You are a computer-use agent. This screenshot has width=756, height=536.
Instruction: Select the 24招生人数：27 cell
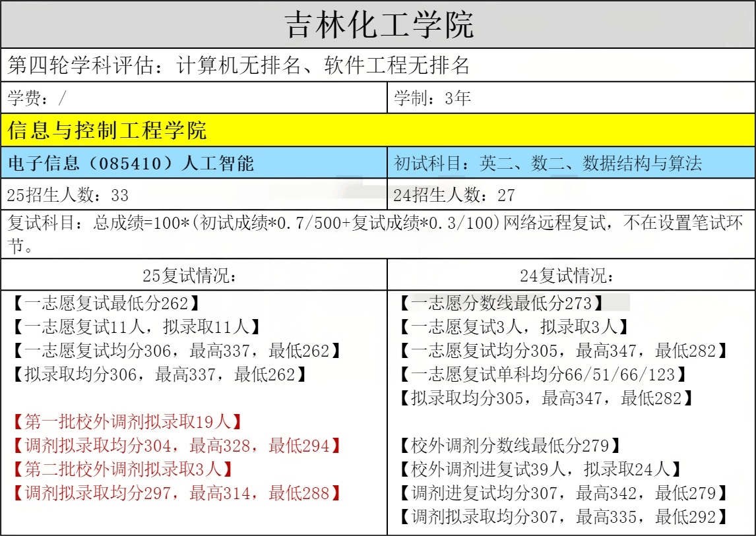454,194
